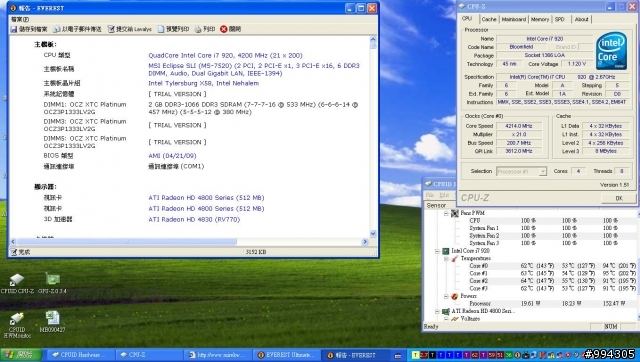Switch to the About tab in CPU-Z
640x362 pixels.
581,19
